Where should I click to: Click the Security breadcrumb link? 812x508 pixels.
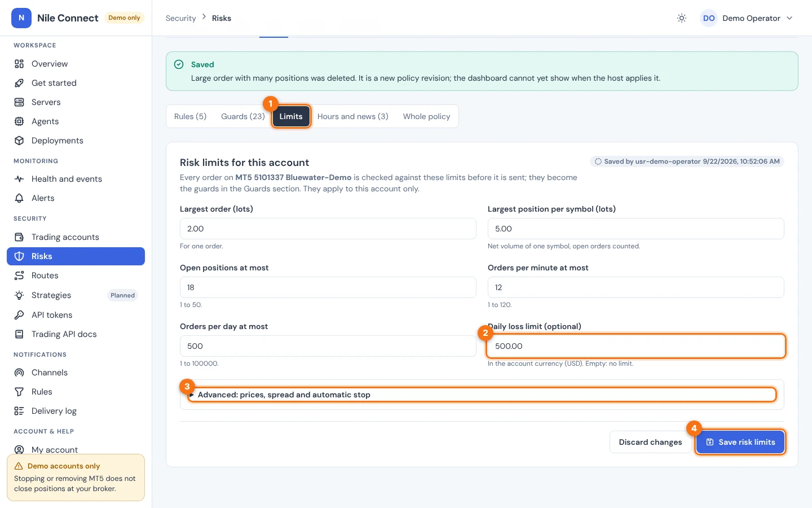coord(181,18)
